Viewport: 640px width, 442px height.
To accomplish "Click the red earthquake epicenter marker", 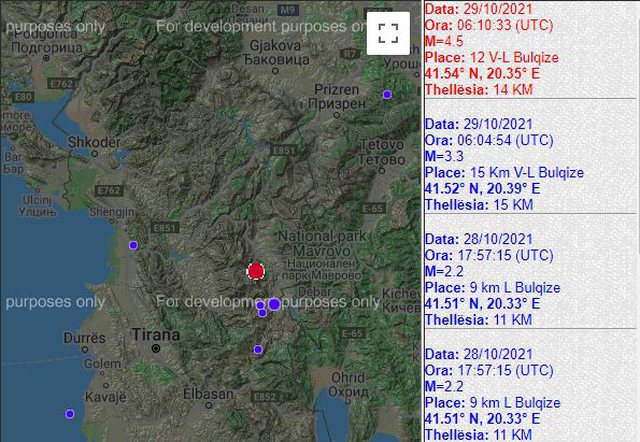I will point(256,271).
